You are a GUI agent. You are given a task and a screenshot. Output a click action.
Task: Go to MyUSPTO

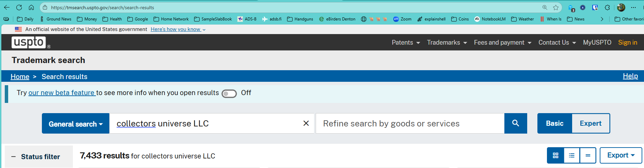(x=597, y=43)
